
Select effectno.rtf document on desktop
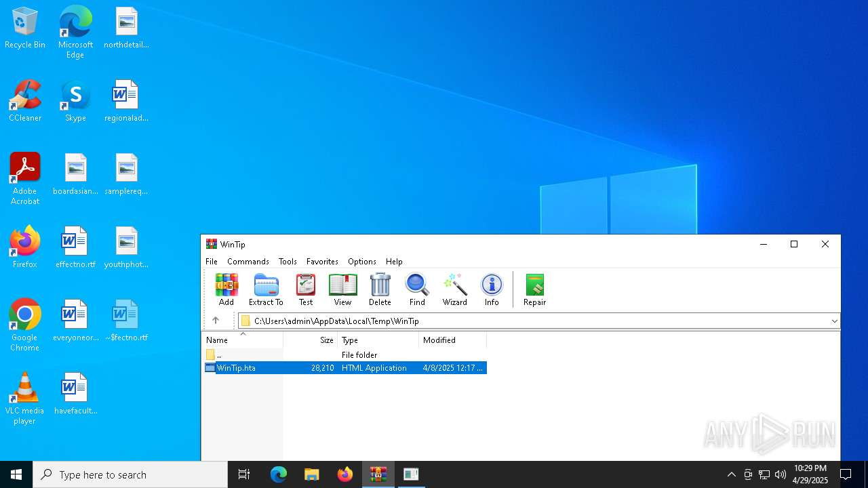click(x=75, y=247)
